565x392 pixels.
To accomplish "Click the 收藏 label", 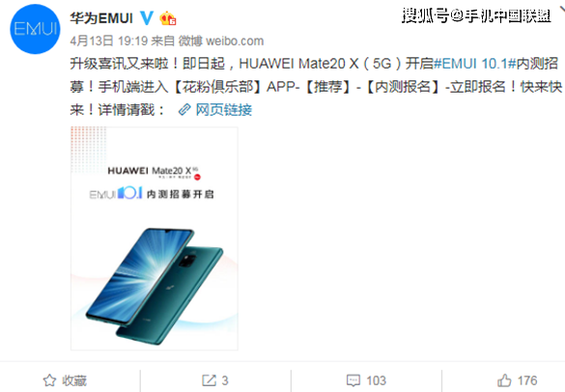I will pyautogui.click(x=74, y=380).
